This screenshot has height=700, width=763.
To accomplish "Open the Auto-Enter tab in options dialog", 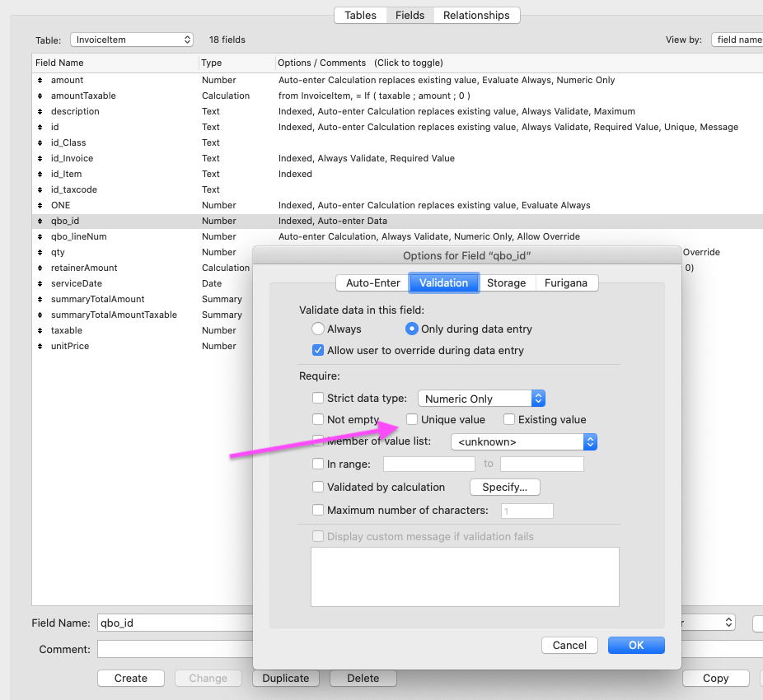I will coord(372,283).
